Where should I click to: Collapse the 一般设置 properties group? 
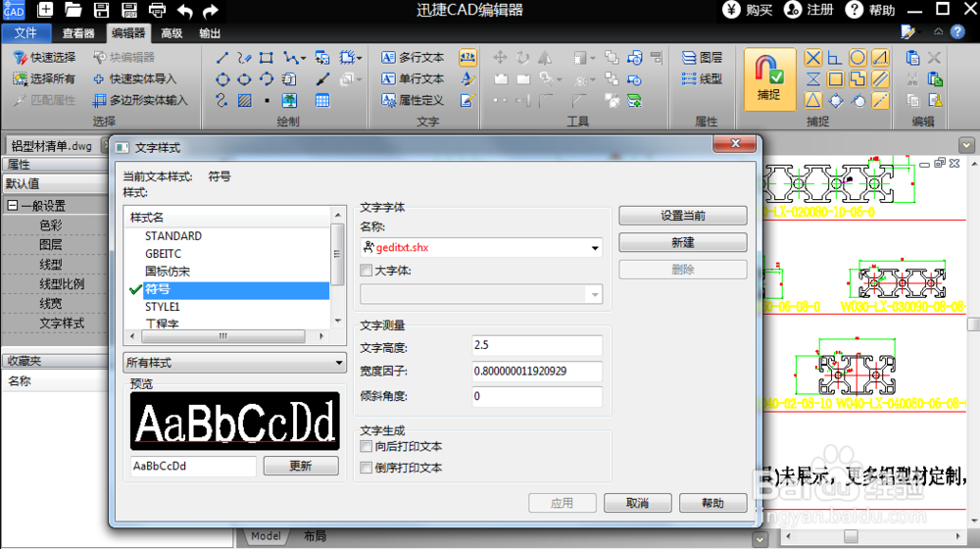tap(13, 205)
